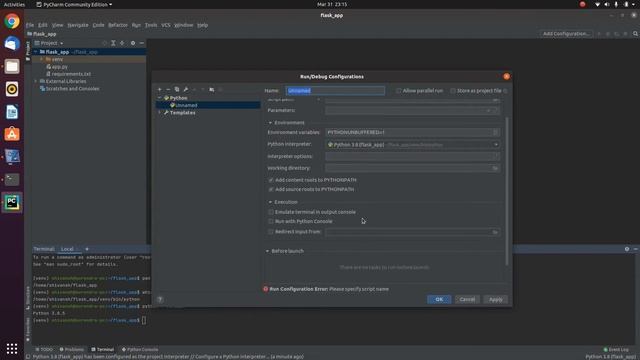640x360 pixels.
Task: Expand the Templates node in configurations tree
Action: (x=160, y=113)
